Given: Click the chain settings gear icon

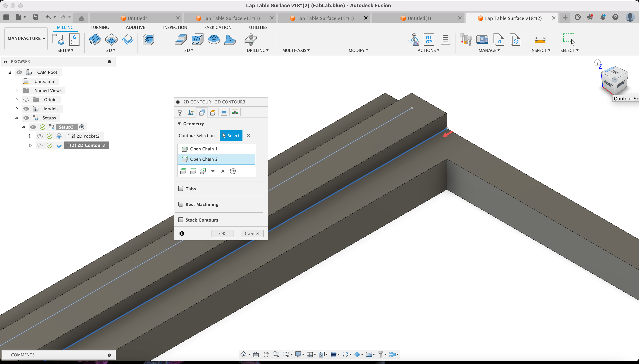Looking at the screenshot, I should coord(233,171).
